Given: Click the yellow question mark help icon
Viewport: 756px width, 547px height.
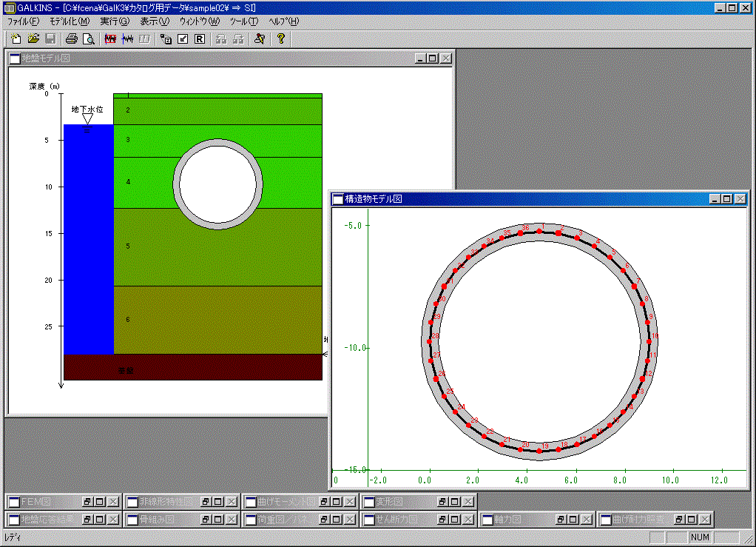Looking at the screenshot, I should [281, 38].
